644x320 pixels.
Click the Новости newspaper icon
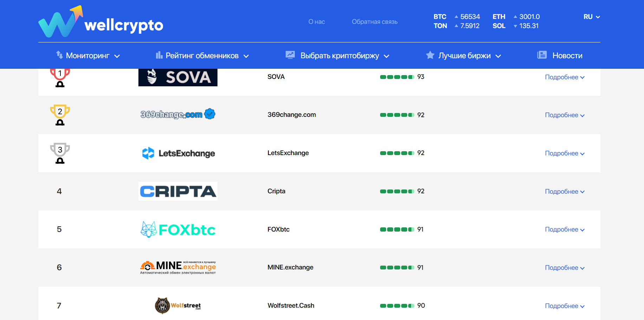[542, 55]
